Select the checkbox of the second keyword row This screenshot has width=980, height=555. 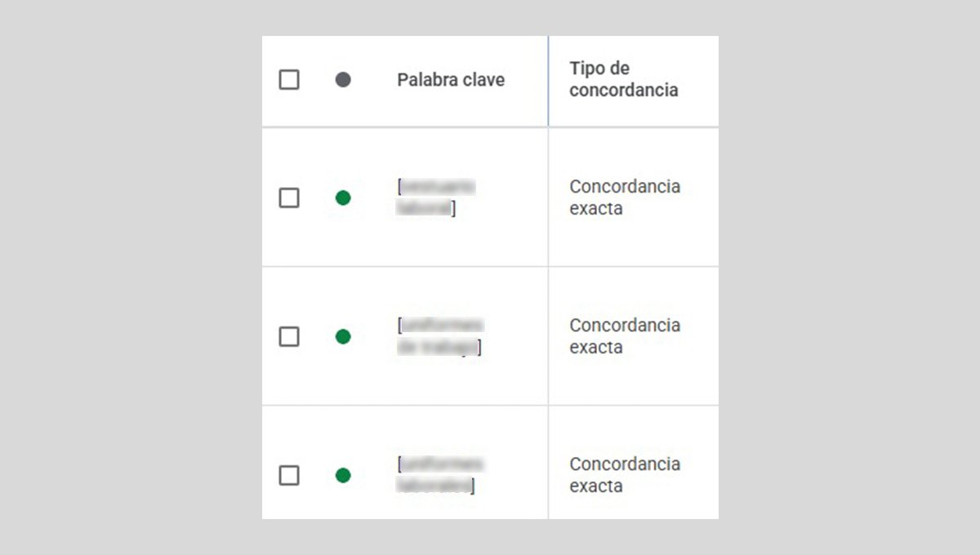pyautogui.click(x=289, y=336)
